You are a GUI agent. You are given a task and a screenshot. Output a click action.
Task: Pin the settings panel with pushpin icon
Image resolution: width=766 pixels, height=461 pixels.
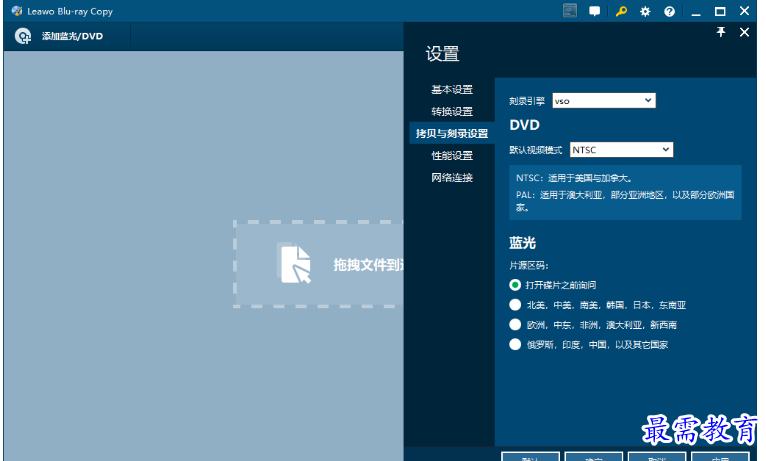pyautogui.click(x=721, y=32)
